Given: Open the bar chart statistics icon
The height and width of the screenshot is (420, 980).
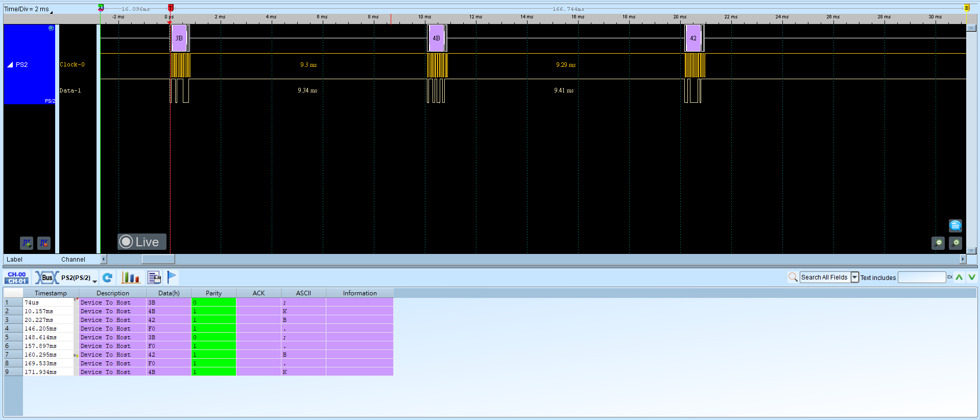Looking at the screenshot, I should (x=130, y=277).
